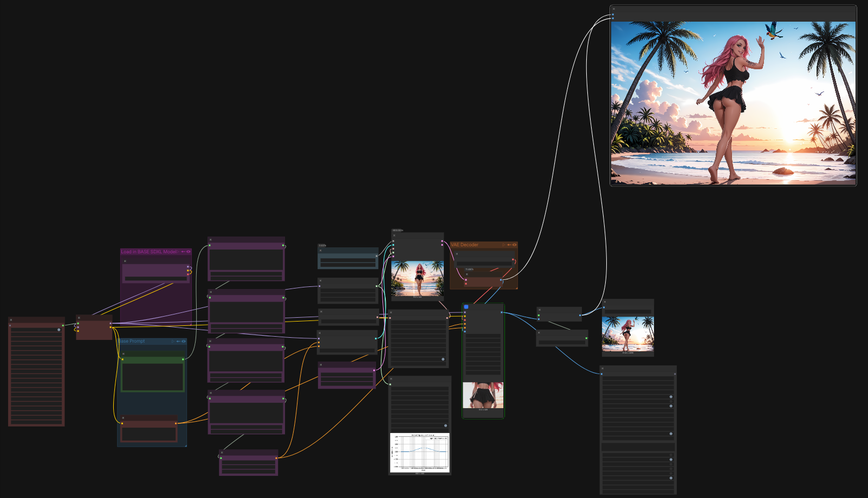Mute the Load in BASE SDXL Model group
868x498 pixels.
(x=189, y=252)
